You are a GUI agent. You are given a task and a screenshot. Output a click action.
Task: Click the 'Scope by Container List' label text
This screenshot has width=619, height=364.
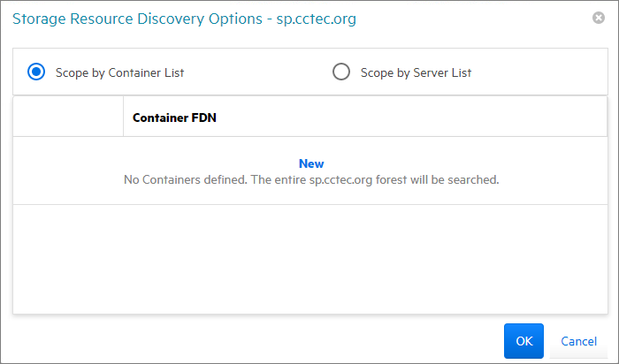pos(119,72)
